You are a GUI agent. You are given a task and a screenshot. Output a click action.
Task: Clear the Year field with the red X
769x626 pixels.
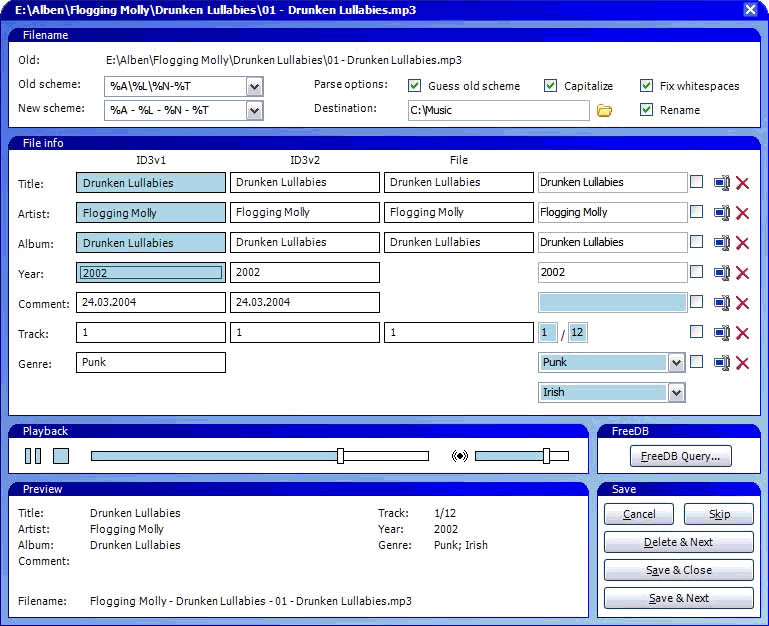click(743, 273)
